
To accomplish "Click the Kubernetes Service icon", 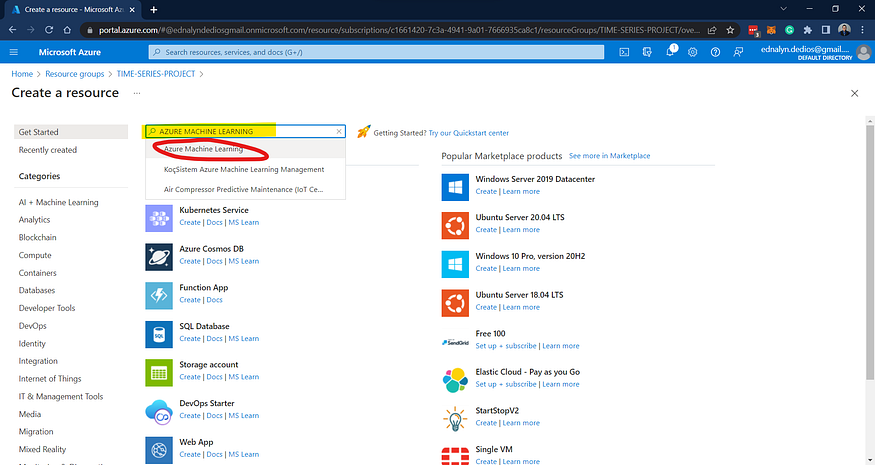I will [x=159, y=218].
